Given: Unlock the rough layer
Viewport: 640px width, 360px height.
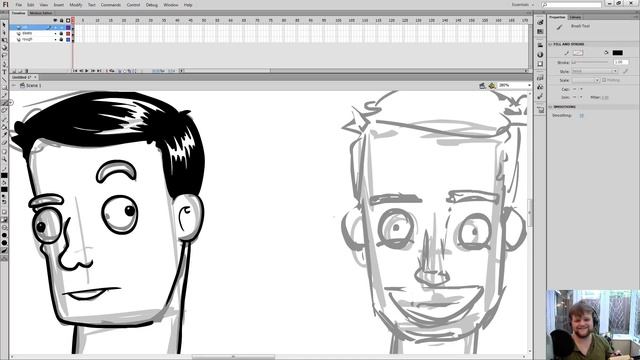Looking at the screenshot, I should [62, 40].
